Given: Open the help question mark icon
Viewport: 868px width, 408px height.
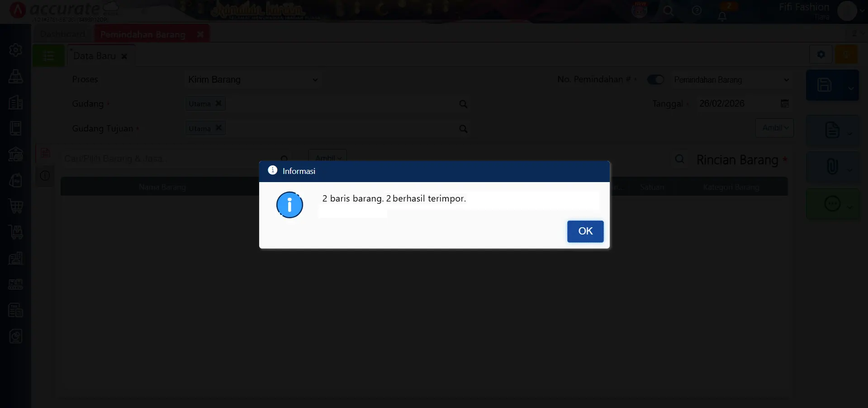Looking at the screenshot, I should (x=697, y=11).
